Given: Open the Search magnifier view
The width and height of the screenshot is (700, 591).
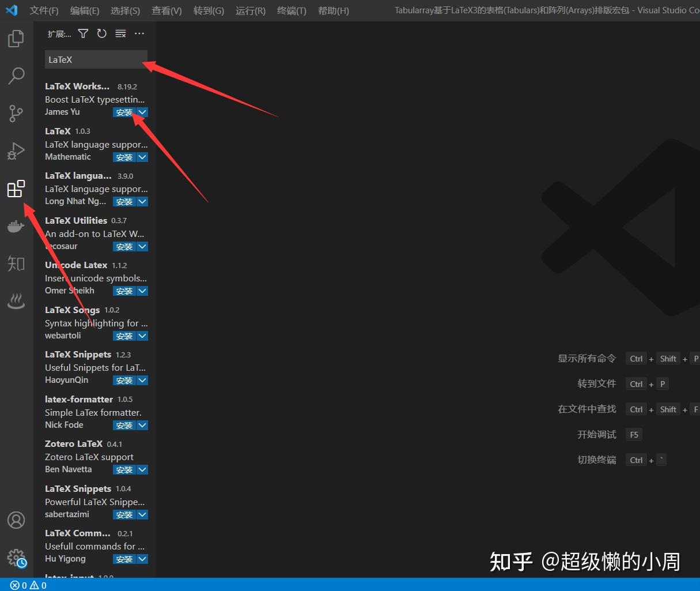Looking at the screenshot, I should 16,76.
